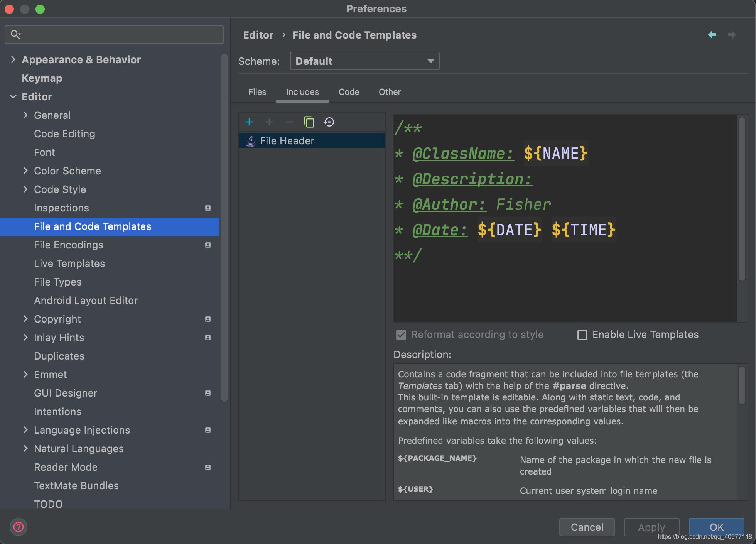Click the remove template icon
Screen dimensions: 756x544
tap(289, 122)
